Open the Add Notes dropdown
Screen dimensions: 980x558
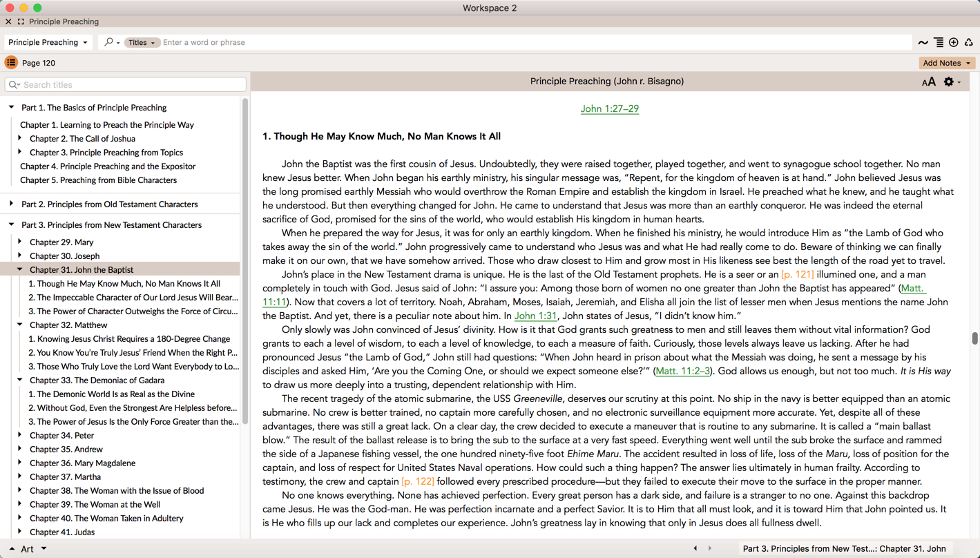pos(947,63)
